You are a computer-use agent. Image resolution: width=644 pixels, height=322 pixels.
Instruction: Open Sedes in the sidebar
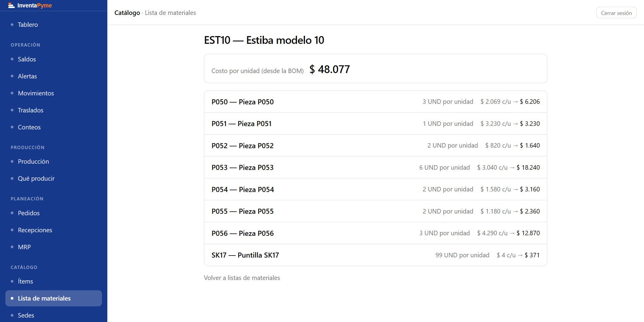(54, 315)
